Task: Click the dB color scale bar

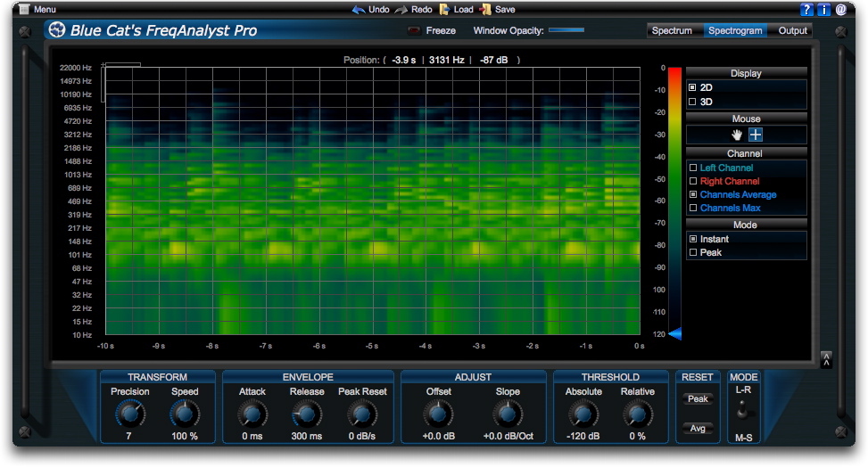Action: 674,200
